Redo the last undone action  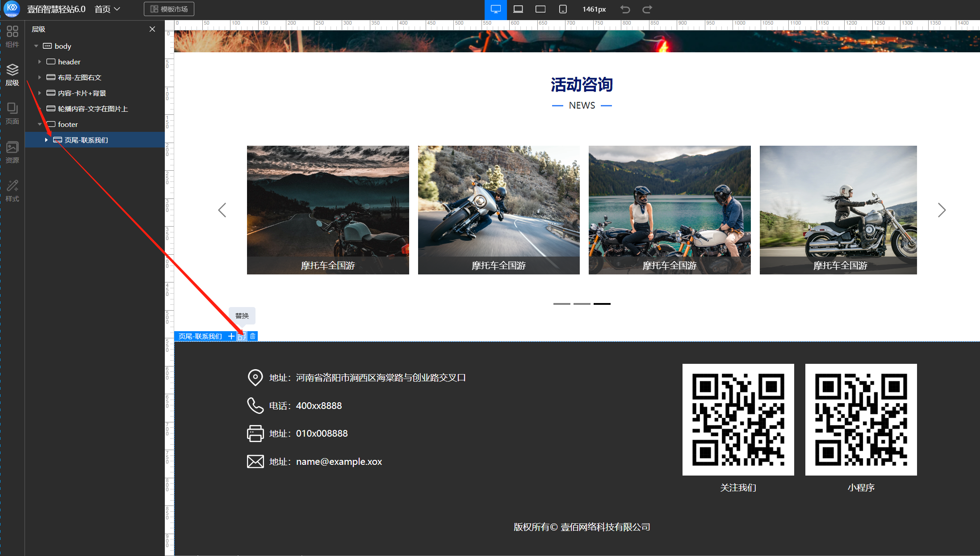point(647,9)
